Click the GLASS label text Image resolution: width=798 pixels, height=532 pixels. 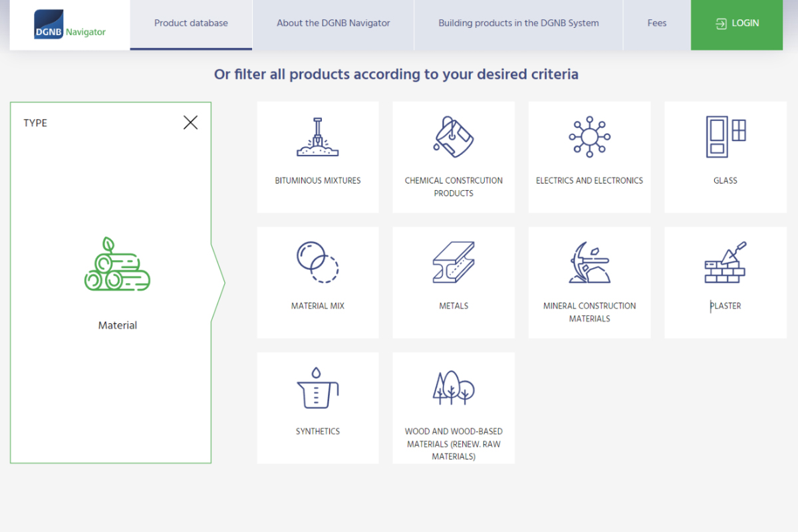[x=726, y=180]
